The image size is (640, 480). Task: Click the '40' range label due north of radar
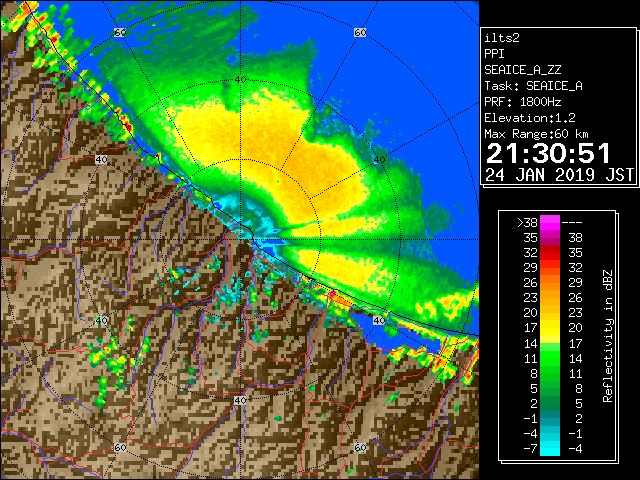click(240, 80)
